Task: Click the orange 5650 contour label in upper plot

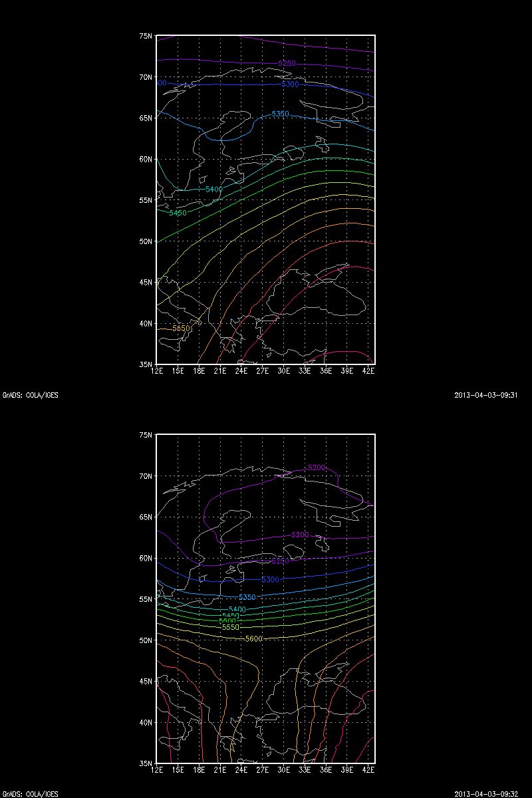Action: click(182, 329)
